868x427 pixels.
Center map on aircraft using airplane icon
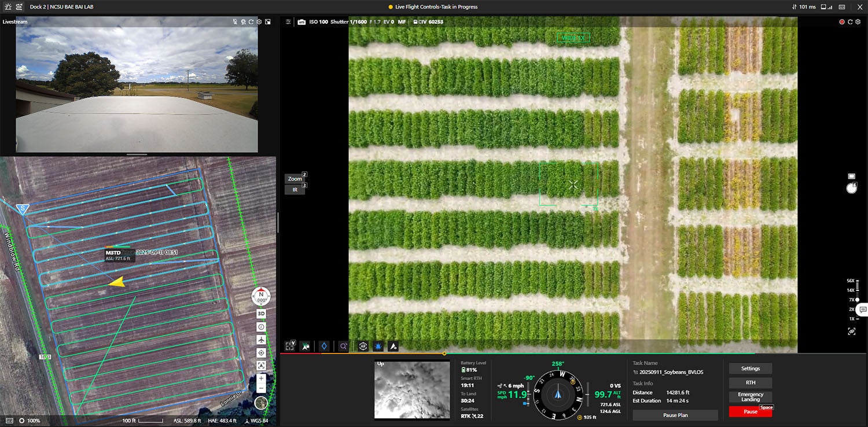pyautogui.click(x=261, y=340)
